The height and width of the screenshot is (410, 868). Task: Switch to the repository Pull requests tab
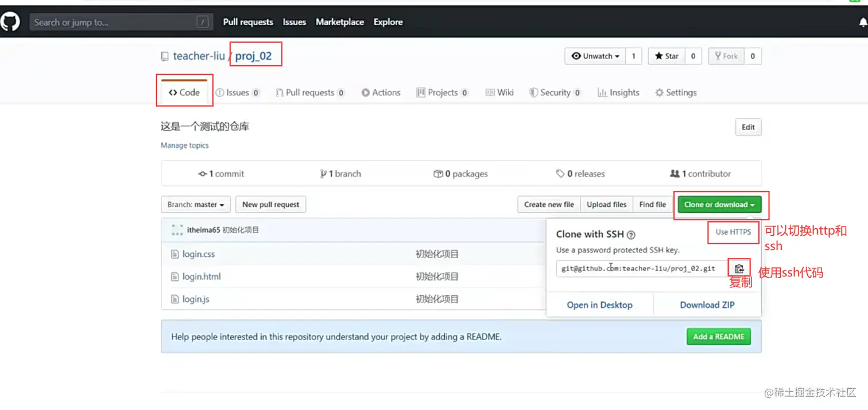[310, 92]
